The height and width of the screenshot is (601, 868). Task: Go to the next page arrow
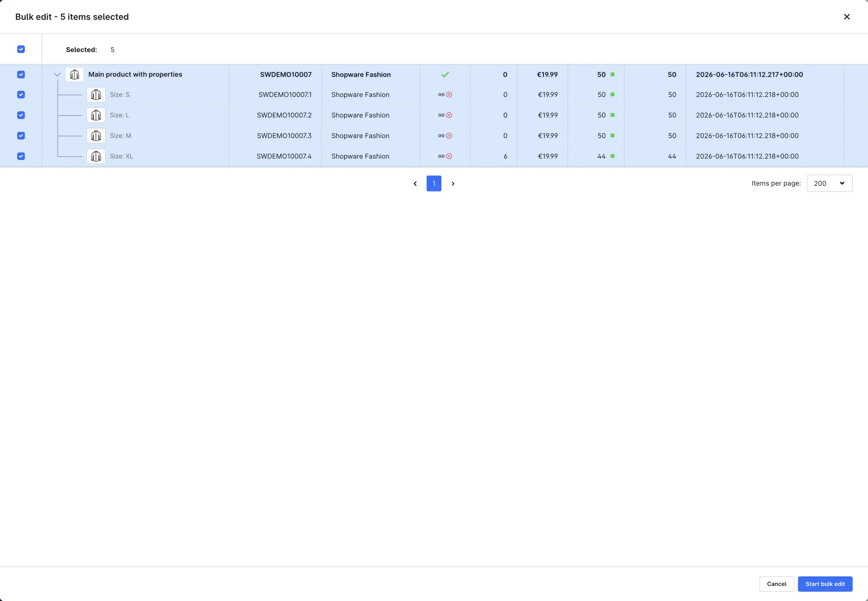tap(453, 183)
